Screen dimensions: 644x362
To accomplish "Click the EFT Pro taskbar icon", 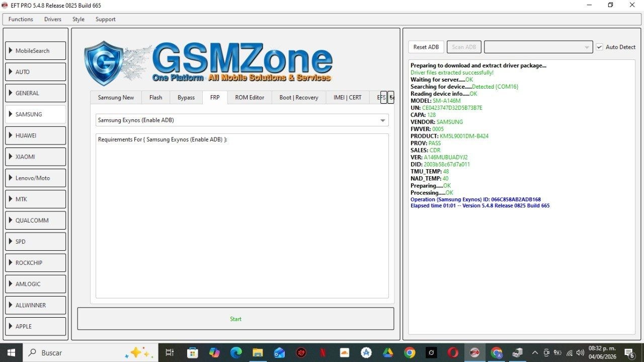I will coord(474,352).
